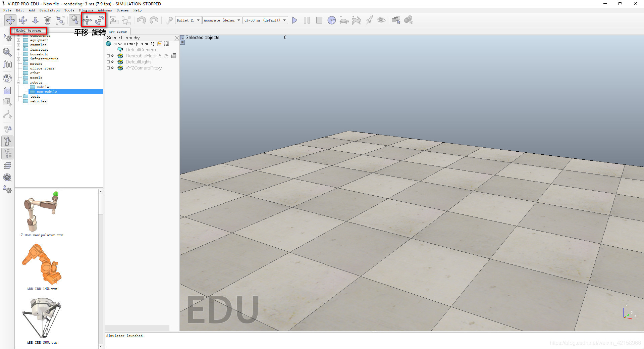Image resolution: width=644 pixels, height=349 pixels.
Task: Open the dt=50 ms time step dropdown
Action: click(265, 20)
